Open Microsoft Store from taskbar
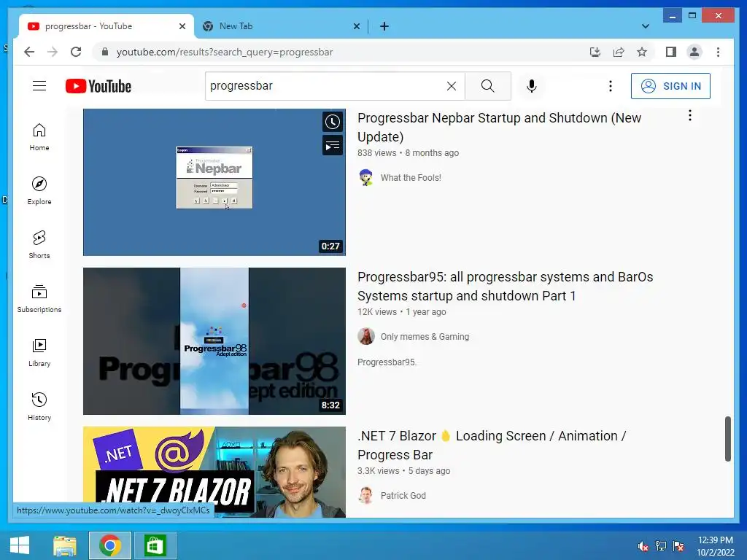The width and height of the screenshot is (747, 560). click(x=155, y=545)
